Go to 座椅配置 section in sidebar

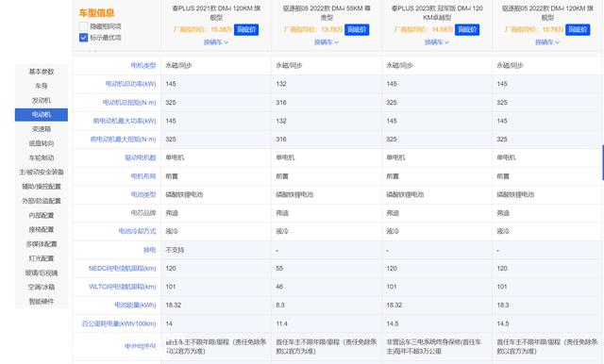[x=42, y=230]
